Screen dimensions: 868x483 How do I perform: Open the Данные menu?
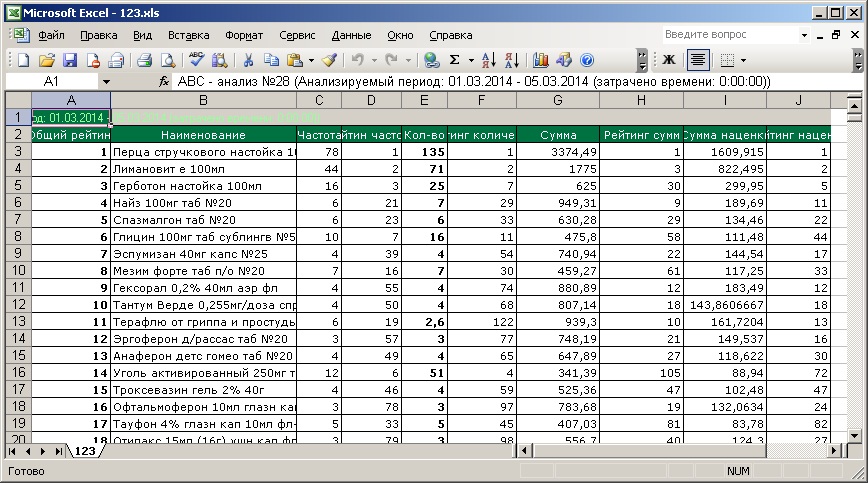tap(351, 35)
